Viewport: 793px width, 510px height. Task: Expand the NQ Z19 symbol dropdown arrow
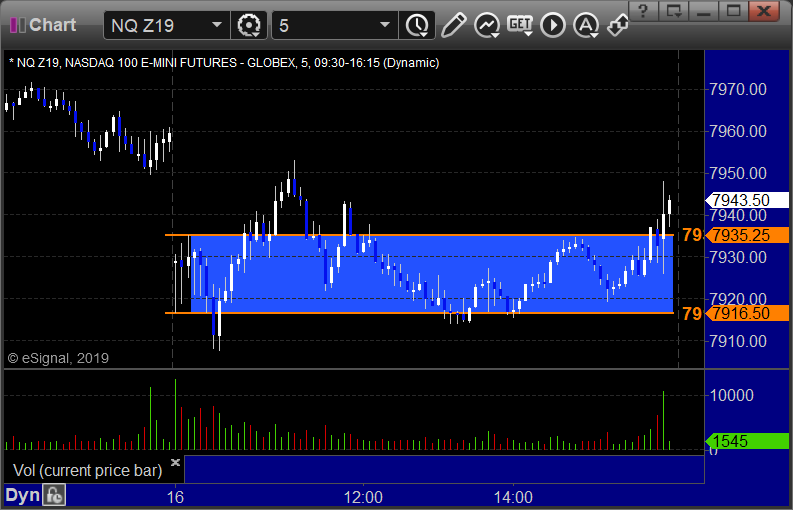pyautogui.click(x=217, y=25)
